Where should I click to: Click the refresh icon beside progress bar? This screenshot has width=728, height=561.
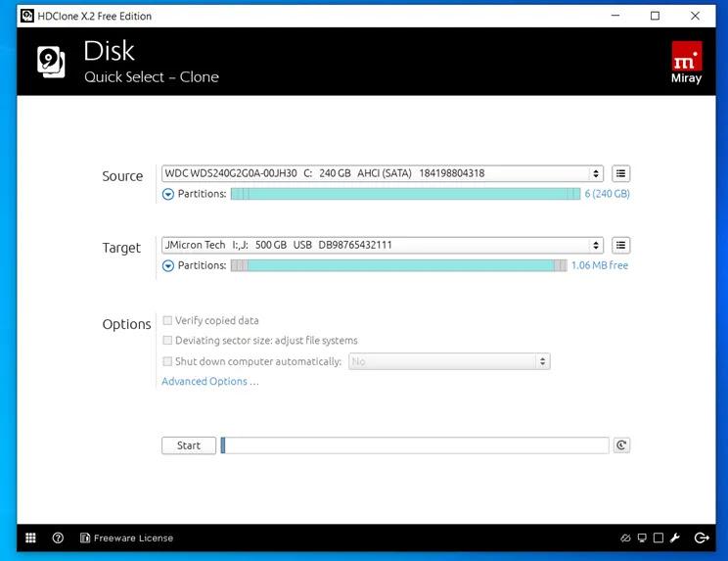click(x=621, y=445)
